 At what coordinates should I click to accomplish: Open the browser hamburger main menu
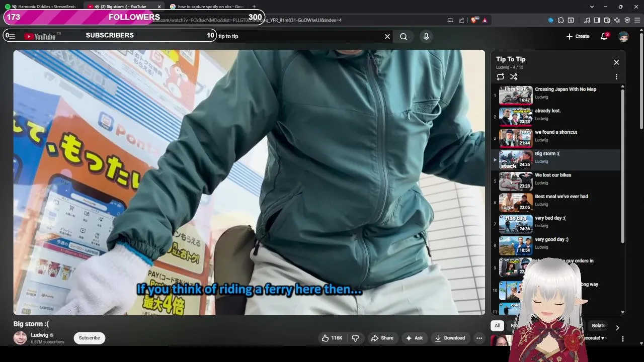(637, 20)
